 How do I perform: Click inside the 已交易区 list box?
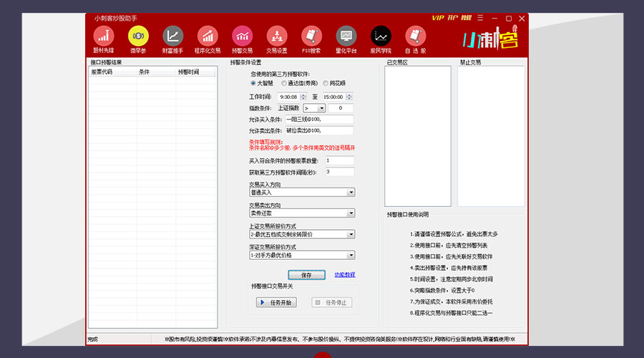click(418, 136)
